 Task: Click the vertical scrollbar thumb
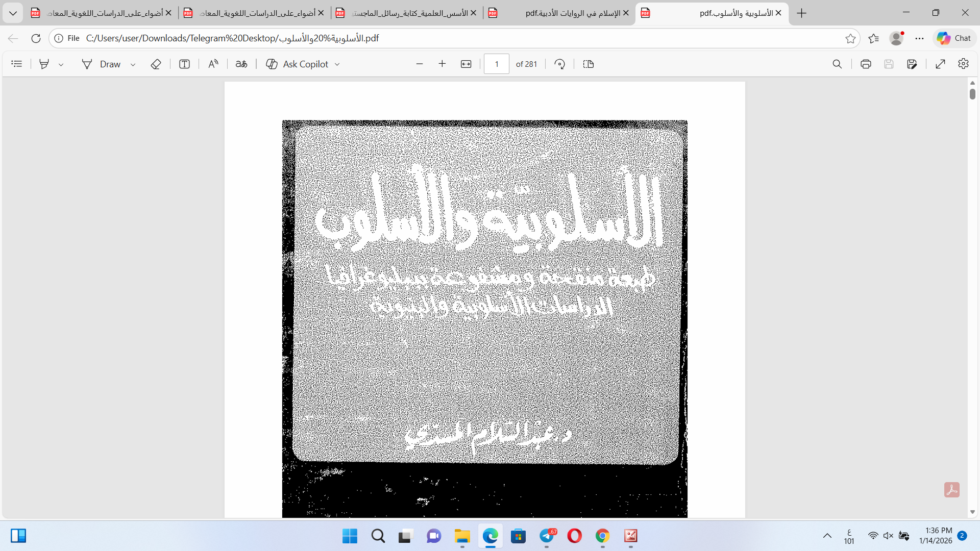pyautogui.click(x=972, y=94)
